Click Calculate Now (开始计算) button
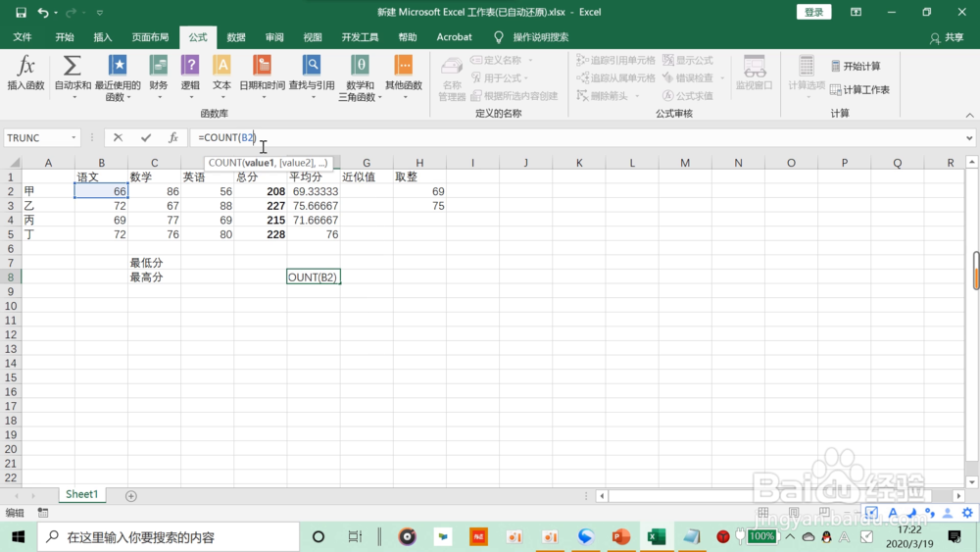This screenshot has width=980, height=552. 856,67
